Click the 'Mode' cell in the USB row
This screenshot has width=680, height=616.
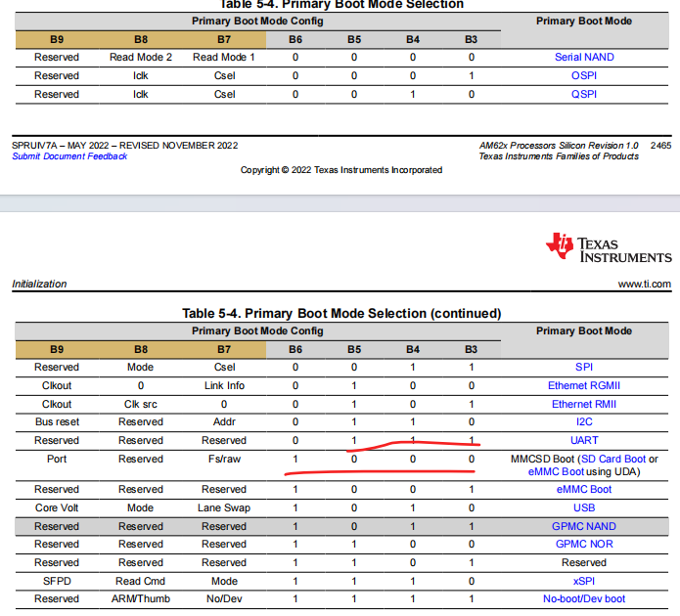141,508
